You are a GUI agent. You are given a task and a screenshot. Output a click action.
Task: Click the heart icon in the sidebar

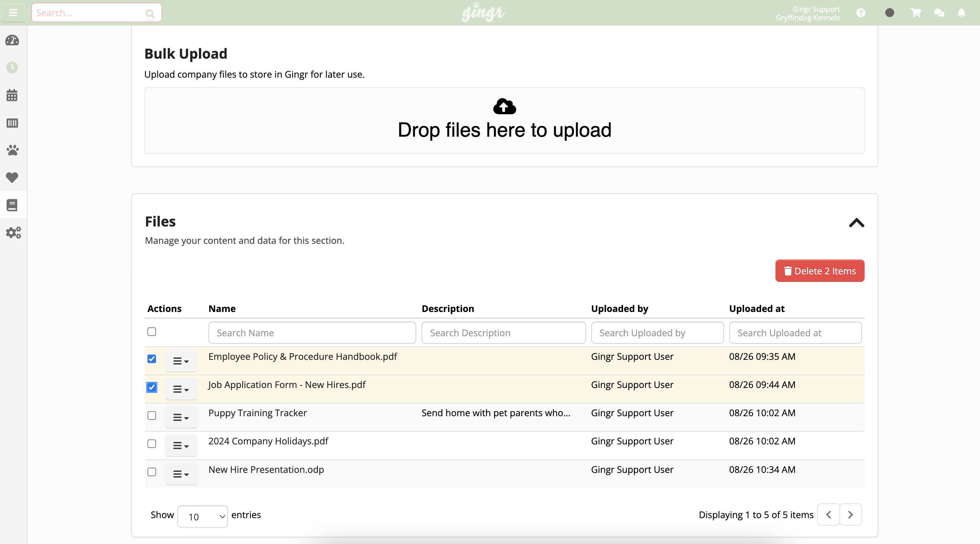(12, 178)
